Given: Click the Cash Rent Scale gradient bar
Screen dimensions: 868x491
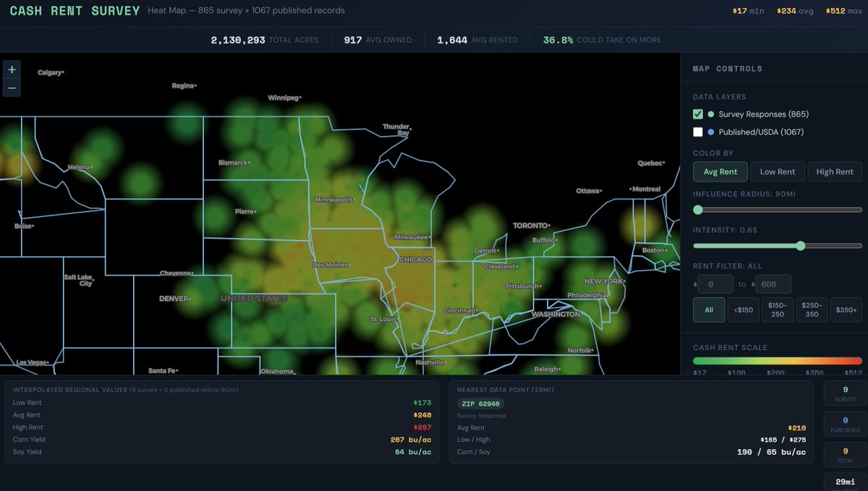Looking at the screenshot, I should 778,361.
